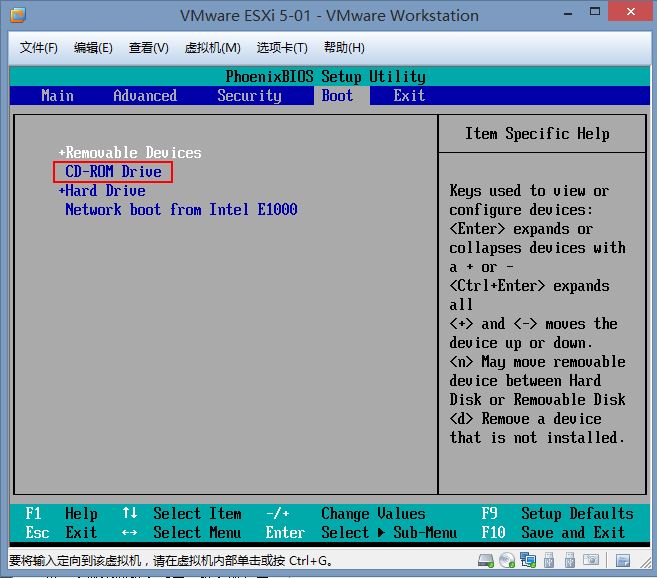This screenshot has height=578, width=657.
Task: Expand the Removable Devices boot entry
Action: click(x=130, y=153)
